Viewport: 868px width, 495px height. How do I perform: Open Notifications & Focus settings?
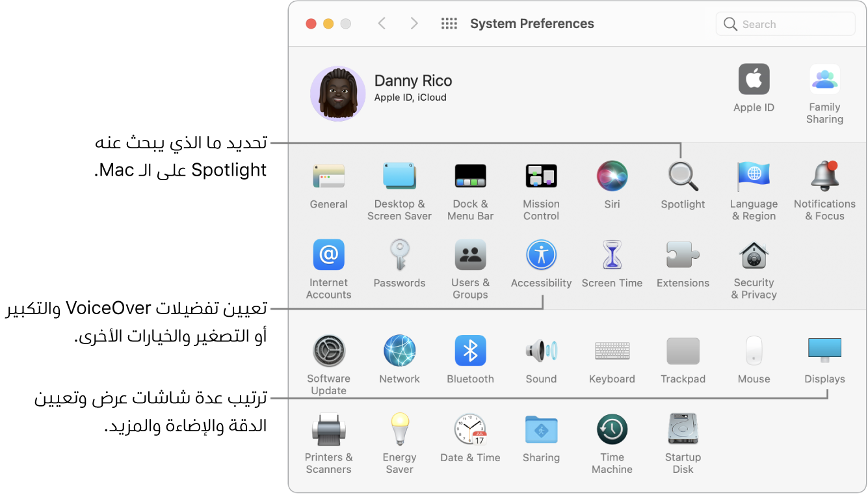click(x=824, y=176)
